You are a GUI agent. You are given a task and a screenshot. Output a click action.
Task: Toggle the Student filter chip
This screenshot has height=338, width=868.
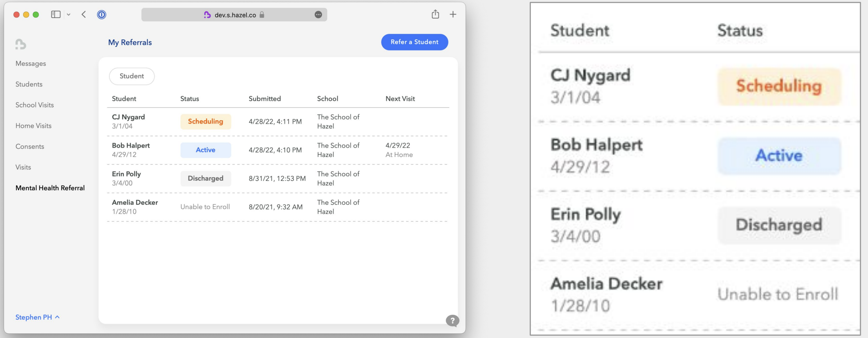click(131, 76)
